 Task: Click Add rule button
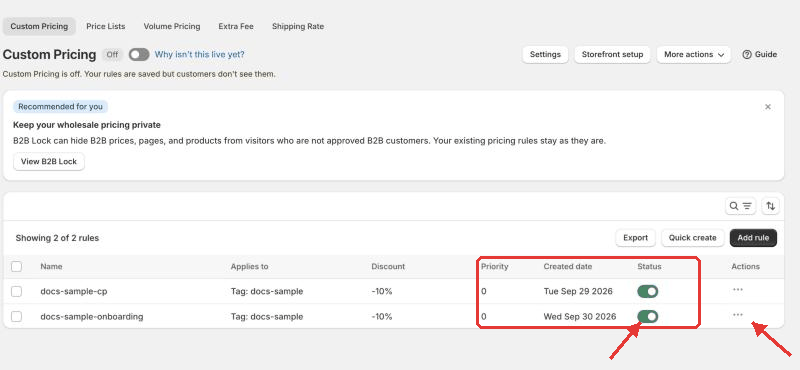point(754,238)
